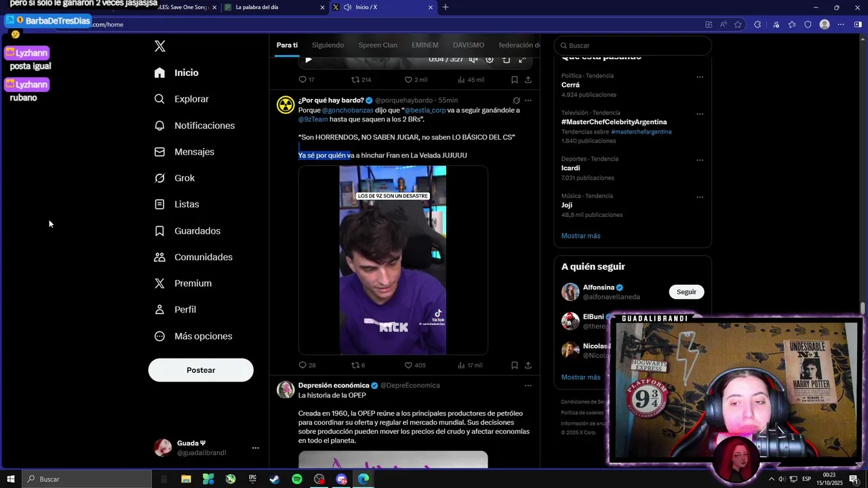Open @gonchobanzas mention link
Image resolution: width=868 pixels, height=488 pixels.
click(x=347, y=110)
